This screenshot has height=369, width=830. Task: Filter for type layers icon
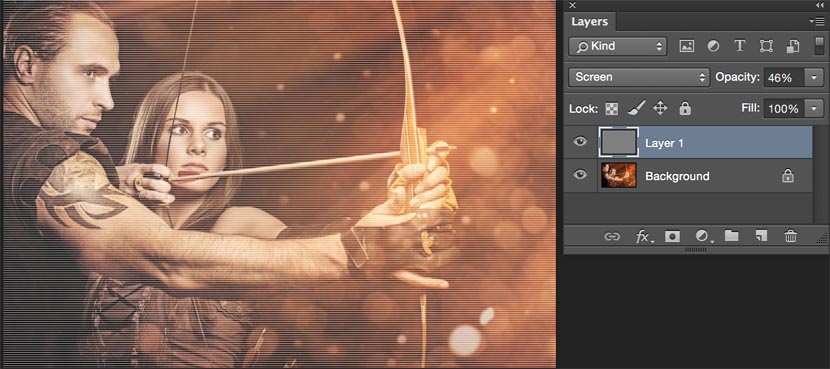739,46
